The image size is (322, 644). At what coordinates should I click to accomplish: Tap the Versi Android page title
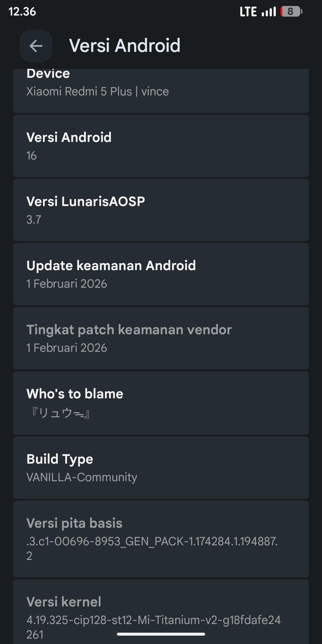125,46
